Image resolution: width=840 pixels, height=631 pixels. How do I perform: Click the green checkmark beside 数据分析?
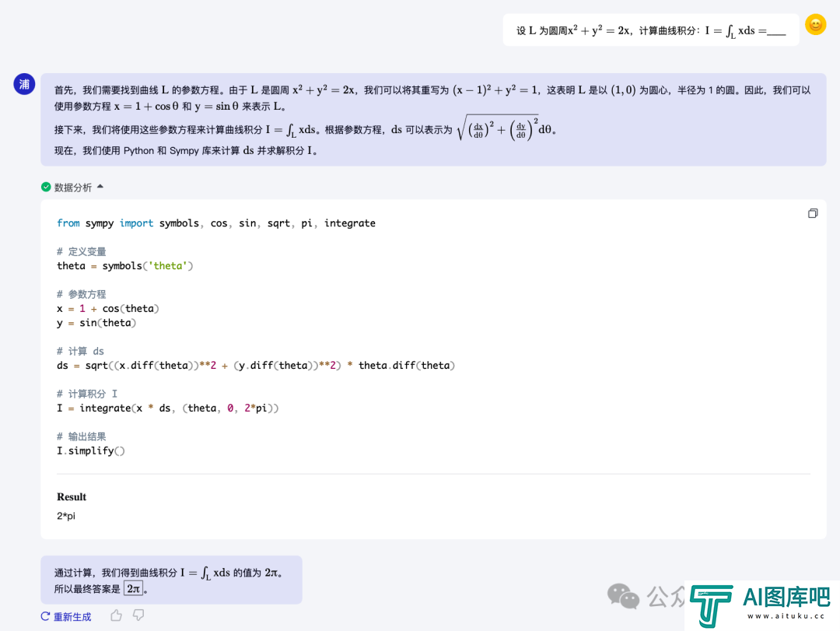pyautogui.click(x=46, y=187)
